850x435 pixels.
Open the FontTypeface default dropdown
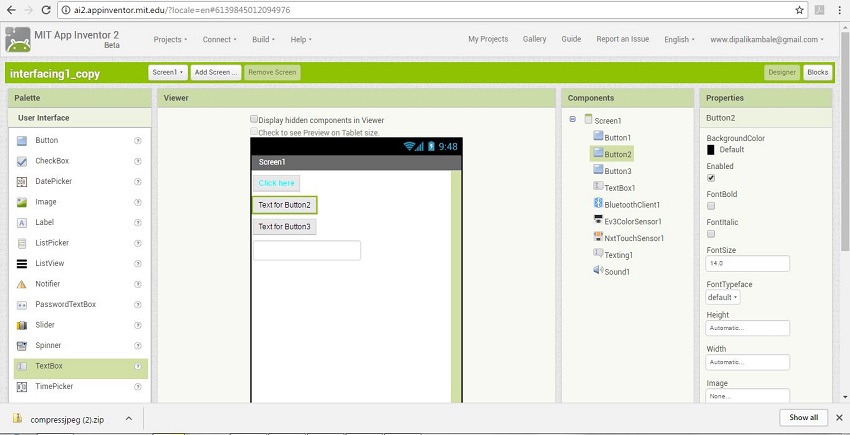tap(723, 297)
